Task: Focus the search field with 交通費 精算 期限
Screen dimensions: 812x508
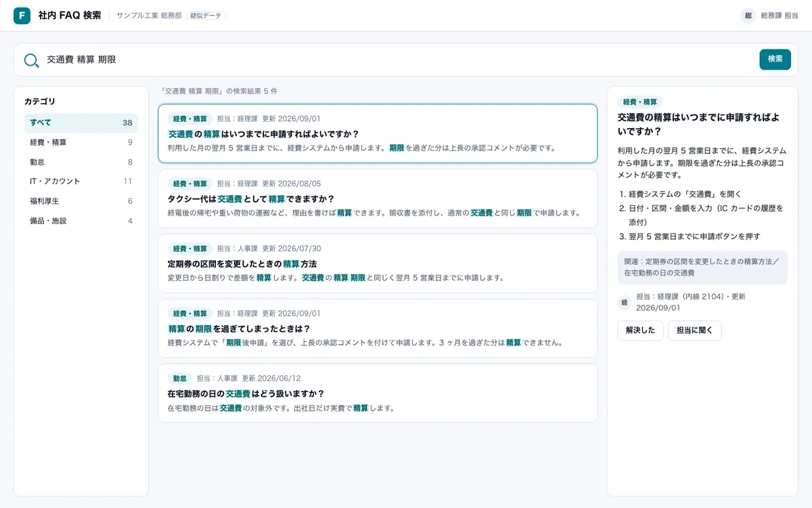Action: click(x=399, y=60)
